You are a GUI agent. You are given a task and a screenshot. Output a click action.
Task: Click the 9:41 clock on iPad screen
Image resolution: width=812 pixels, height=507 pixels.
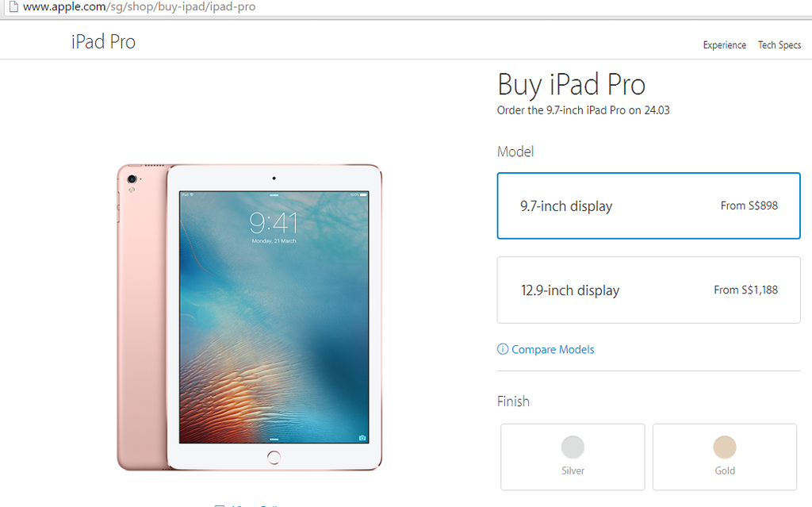tap(274, 223)
